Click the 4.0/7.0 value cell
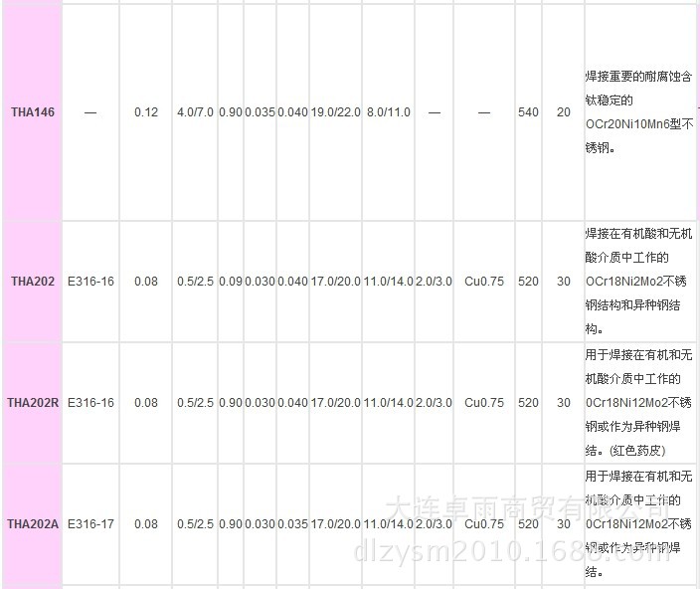The image size is (700, 589). tap(195, 112)
